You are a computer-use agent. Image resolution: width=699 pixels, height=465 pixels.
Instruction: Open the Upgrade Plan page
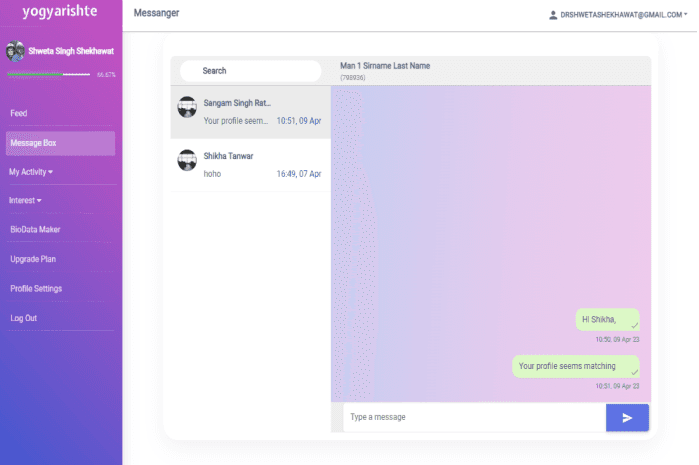coord(33,259)
